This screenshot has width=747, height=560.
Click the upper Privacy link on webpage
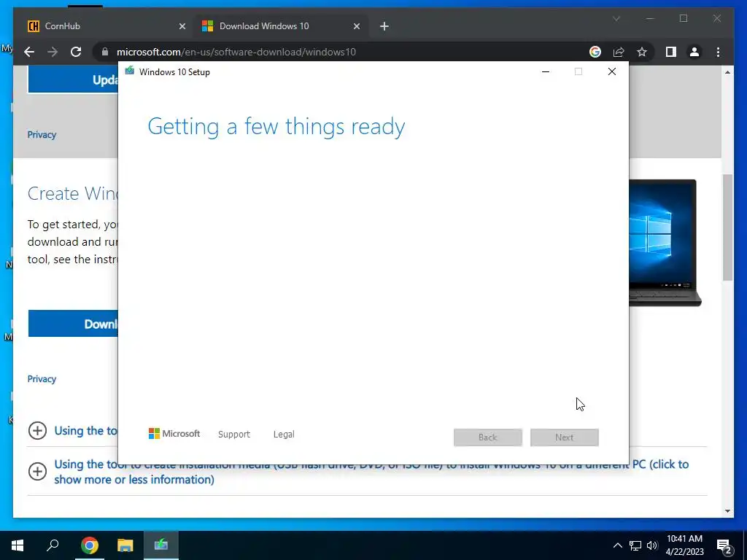(x=42, y=135)
